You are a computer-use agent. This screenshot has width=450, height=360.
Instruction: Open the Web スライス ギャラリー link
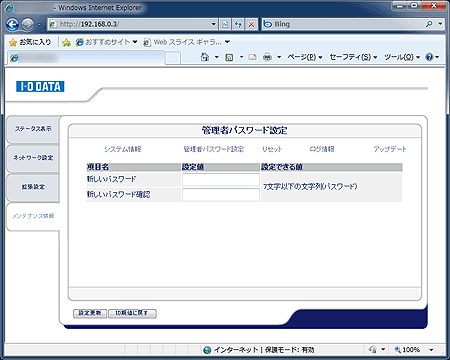[187, 42]
